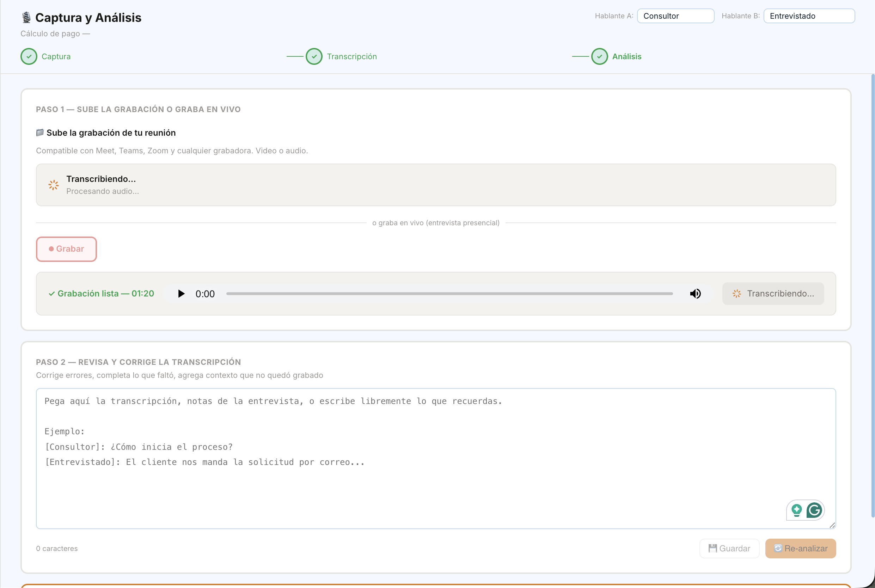Click the Grammarly G icon in textarea

(814, 510)
